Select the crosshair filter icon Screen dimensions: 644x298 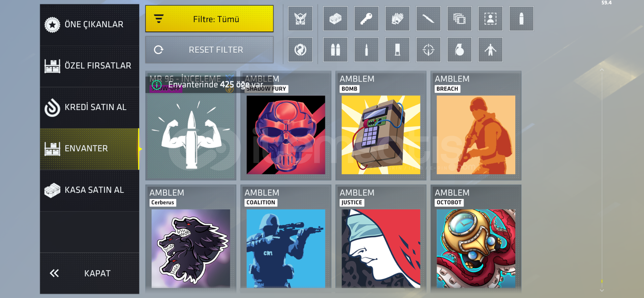pos(428,50)
